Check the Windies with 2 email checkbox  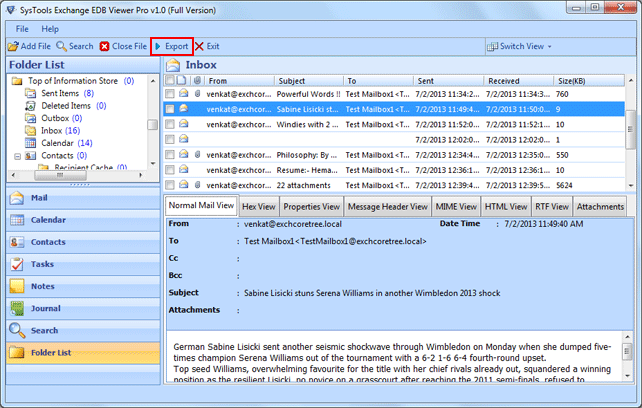click(x=170, y=124)
